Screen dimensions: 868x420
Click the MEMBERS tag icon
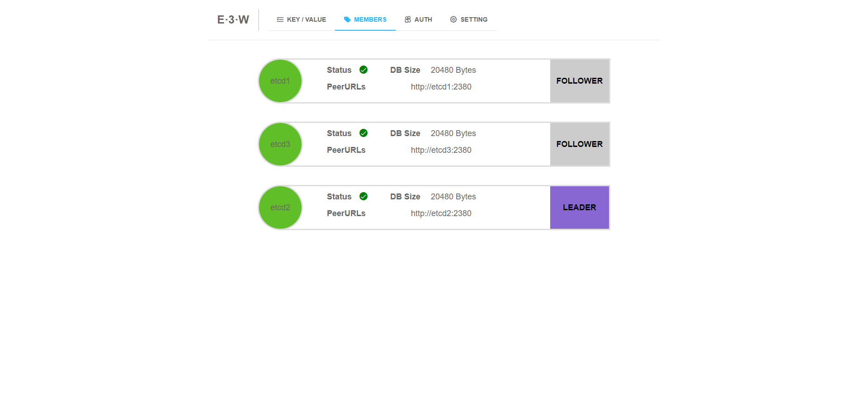click(347, 19)
